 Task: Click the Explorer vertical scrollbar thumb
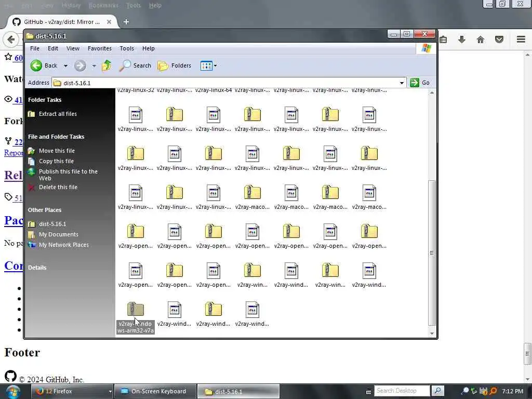pos(432,253)
